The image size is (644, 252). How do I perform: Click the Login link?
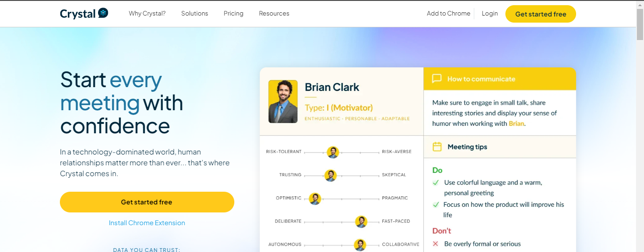pos(489,14)
